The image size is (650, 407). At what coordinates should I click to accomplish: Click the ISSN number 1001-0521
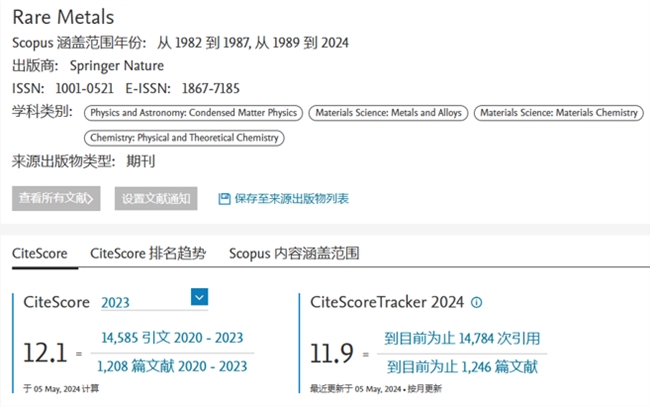(76, 88)
